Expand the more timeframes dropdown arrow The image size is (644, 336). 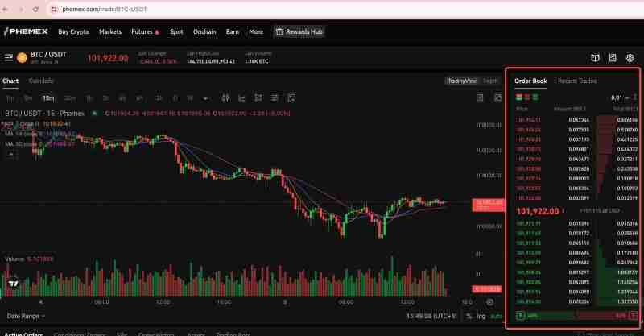[205, 98]
